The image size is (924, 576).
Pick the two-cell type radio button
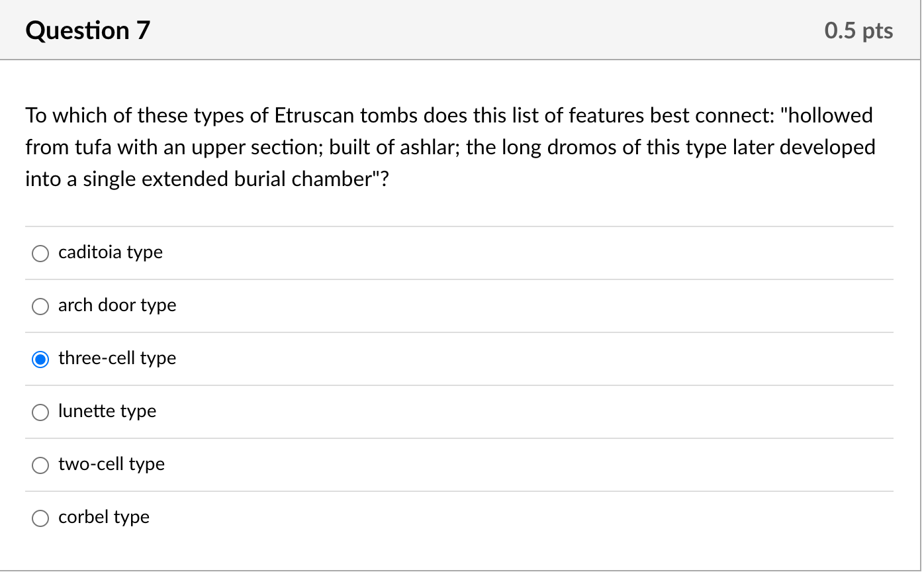pyautogui.click(x=40, y=465)
